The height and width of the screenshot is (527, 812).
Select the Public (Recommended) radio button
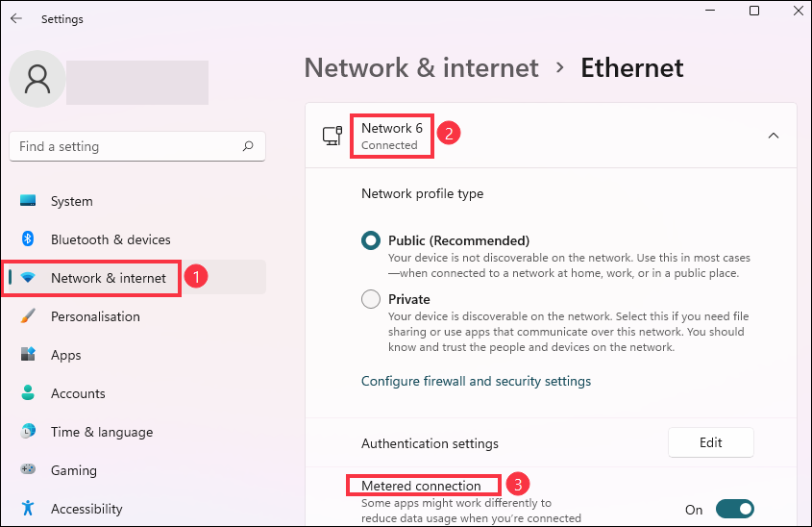(371, 241)
